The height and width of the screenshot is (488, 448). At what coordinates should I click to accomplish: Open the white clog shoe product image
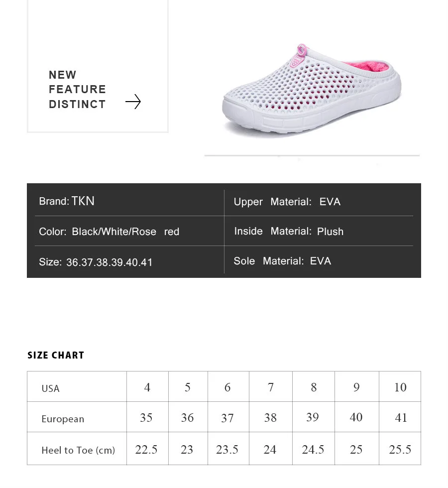[312, 89]
